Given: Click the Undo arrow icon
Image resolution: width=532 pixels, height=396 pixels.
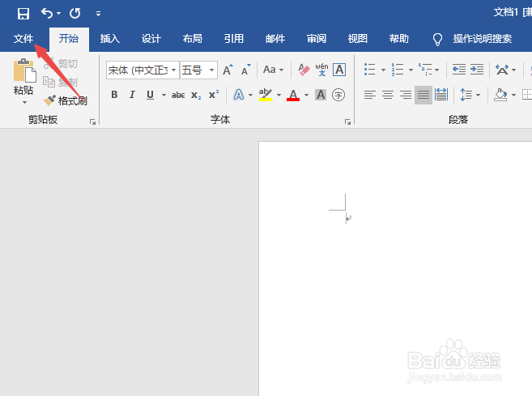Looking at the screenshot, I should (47, 13).
